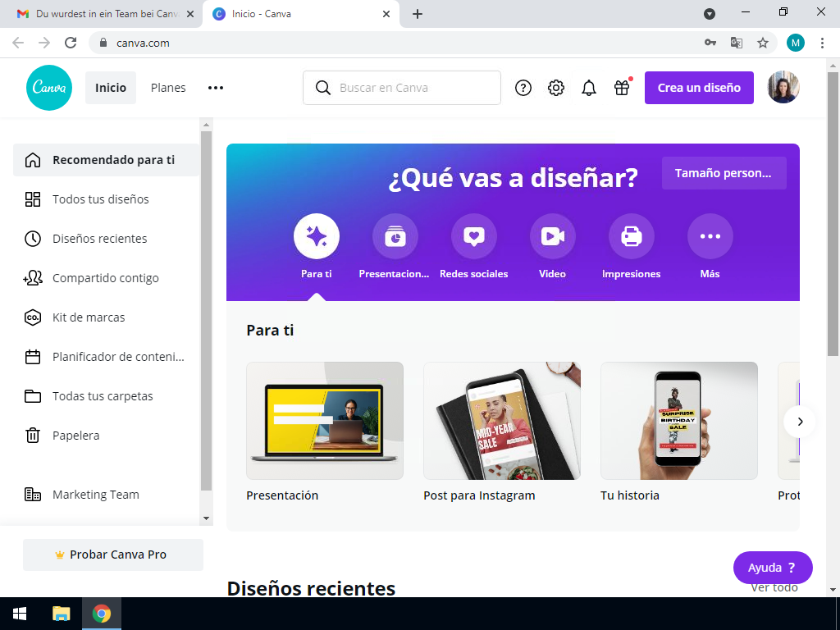
Task: Open the help question mark icon
Action: click(x=523, y=88)
